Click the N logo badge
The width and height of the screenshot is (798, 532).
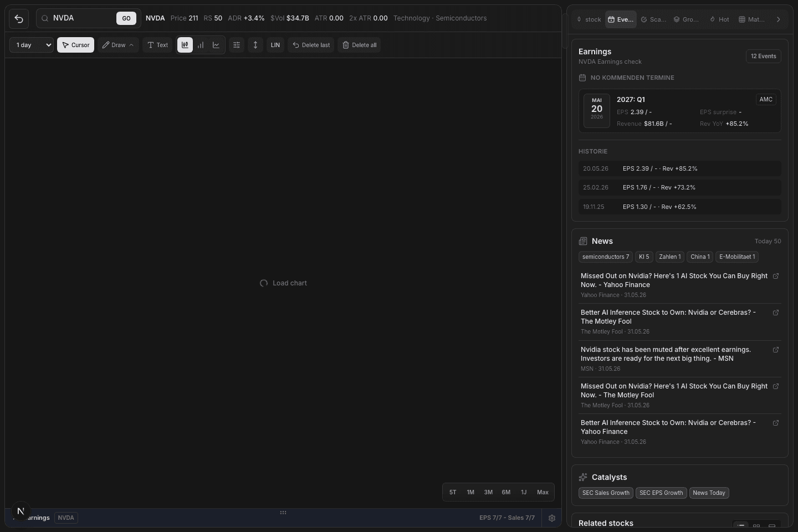[x=21, y=511]
